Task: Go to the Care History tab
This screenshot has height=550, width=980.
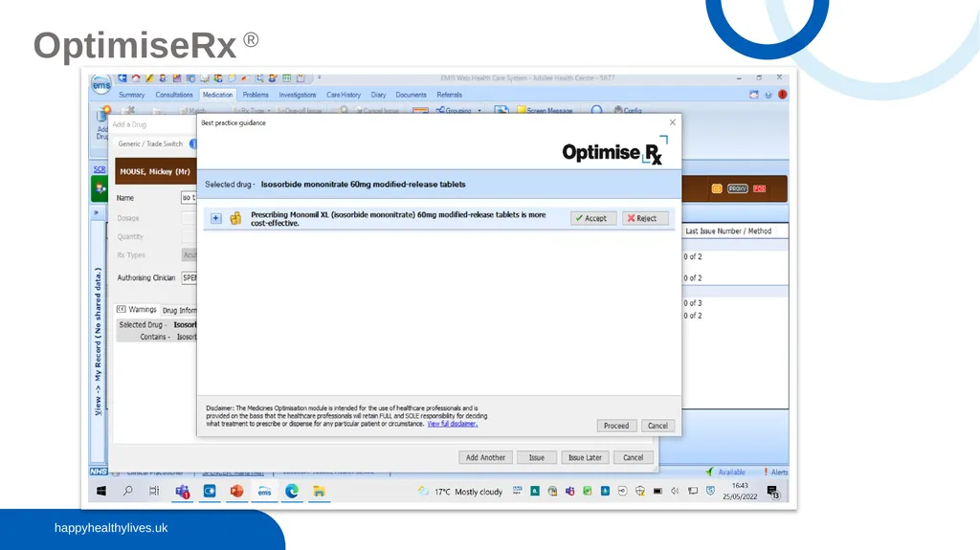Action: [344, 95]
